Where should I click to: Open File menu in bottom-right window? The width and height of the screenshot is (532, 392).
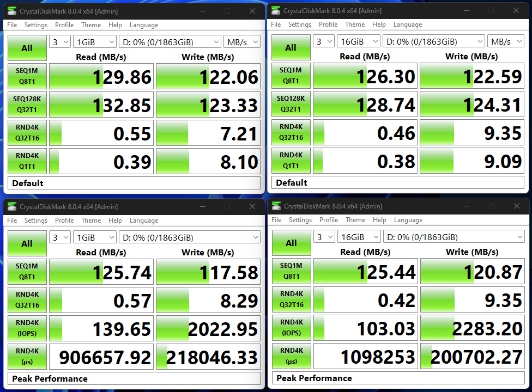coord(276,219)
